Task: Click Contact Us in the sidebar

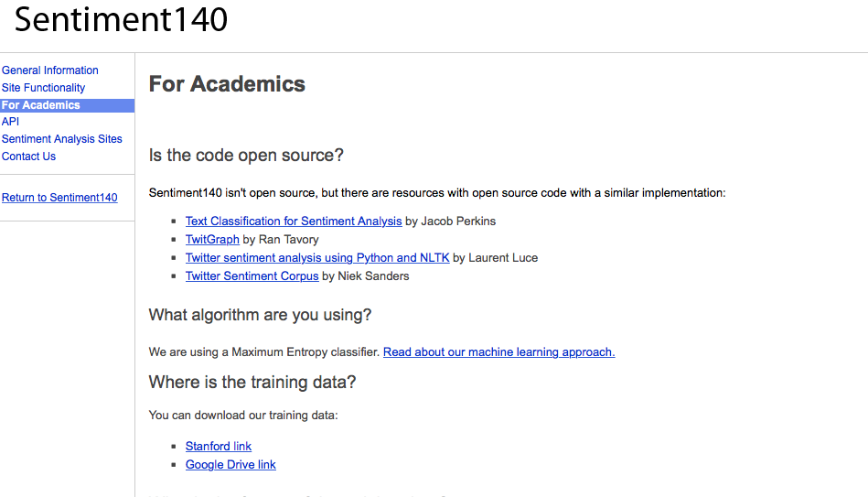Action: (x=29, y=157)
